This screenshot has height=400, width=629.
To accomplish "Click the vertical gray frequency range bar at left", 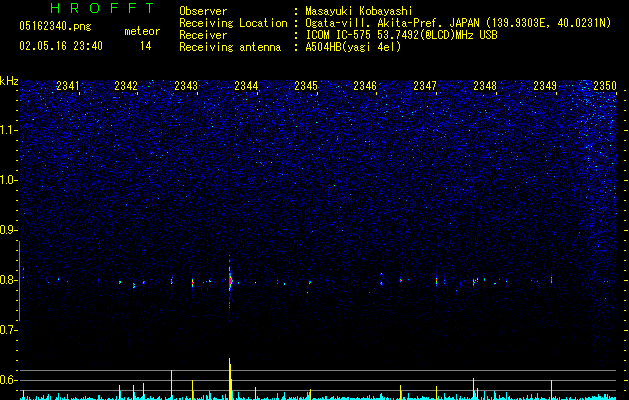I will point(19,280).
